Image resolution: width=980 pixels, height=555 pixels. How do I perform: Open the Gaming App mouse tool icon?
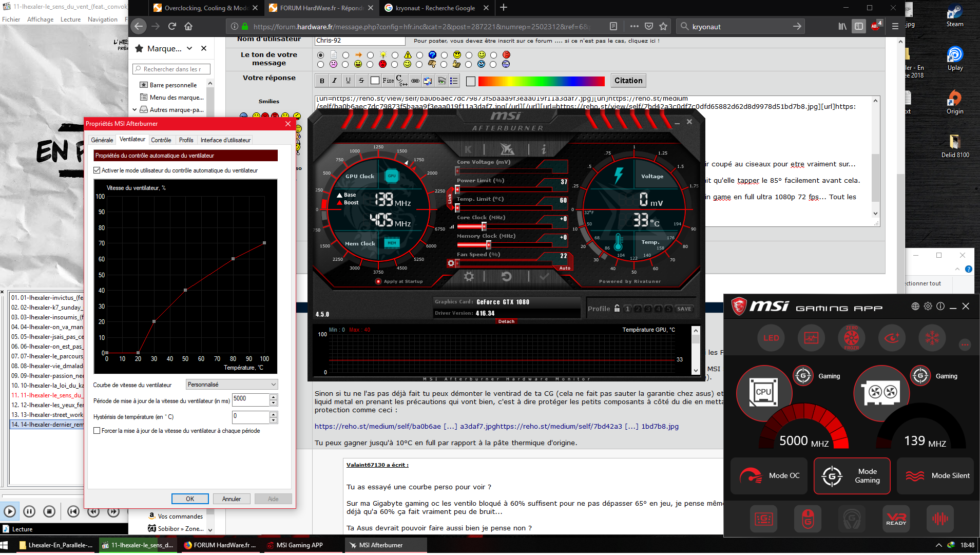tap(808, 519)
